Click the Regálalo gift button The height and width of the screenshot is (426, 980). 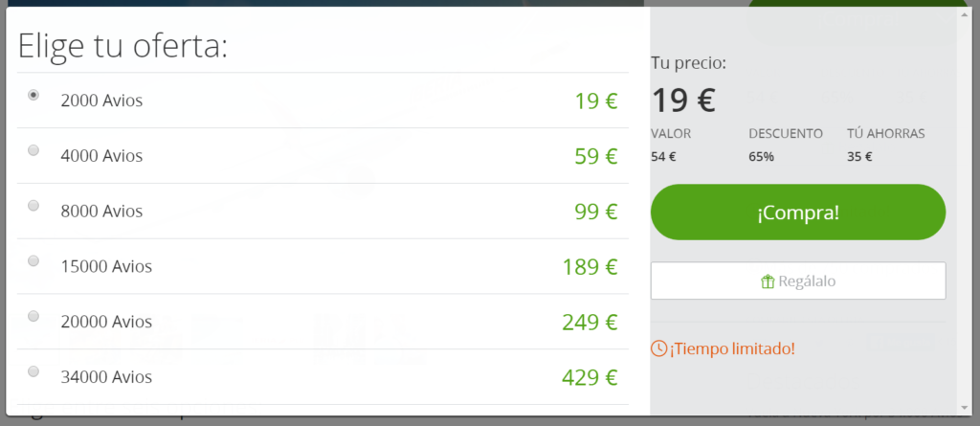[x=798, y=280]
